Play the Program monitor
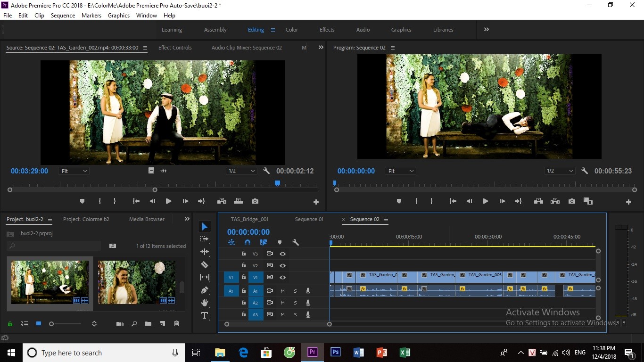This screenshot has height=362, width=644. (485, 201)
